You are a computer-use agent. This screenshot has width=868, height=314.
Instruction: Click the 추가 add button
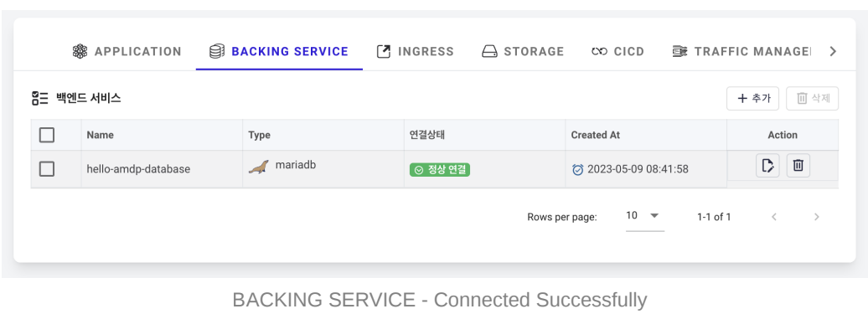(753, 99)
